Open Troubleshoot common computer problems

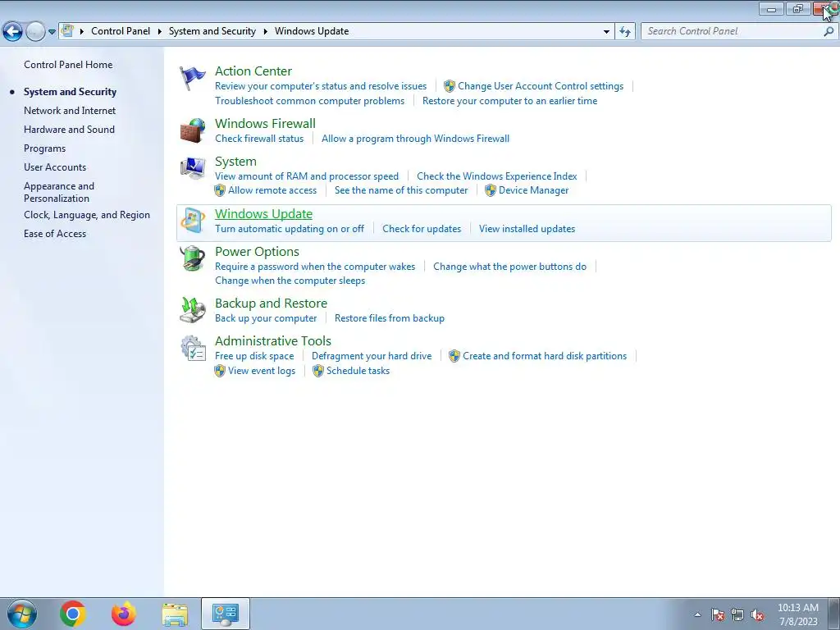(x=309, y=101)
